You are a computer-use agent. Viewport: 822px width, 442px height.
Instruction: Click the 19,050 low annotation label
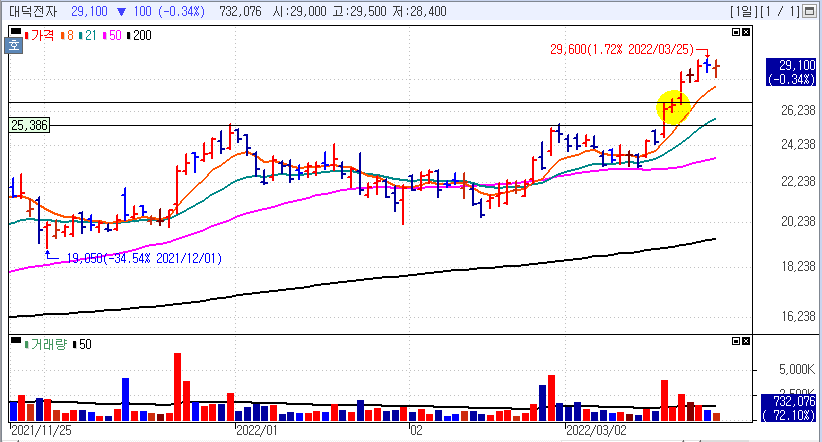point(144,258)
